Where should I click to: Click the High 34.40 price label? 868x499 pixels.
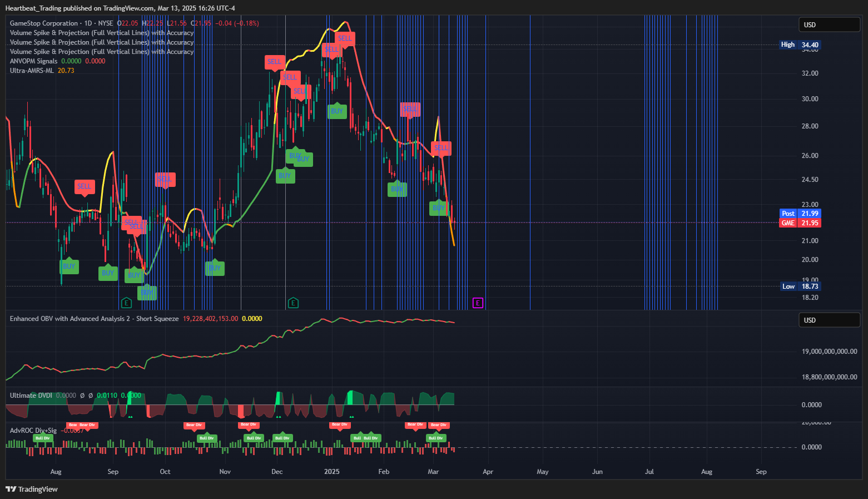(x=800, y=45)
